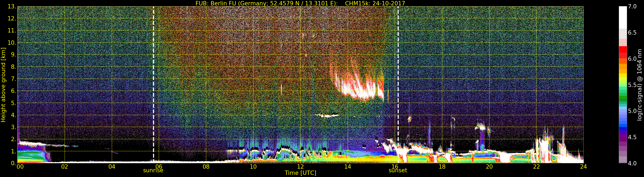Click the '12.' height axis tick label
The width and height of the screenshot is (644, 177).
(12, 18)
